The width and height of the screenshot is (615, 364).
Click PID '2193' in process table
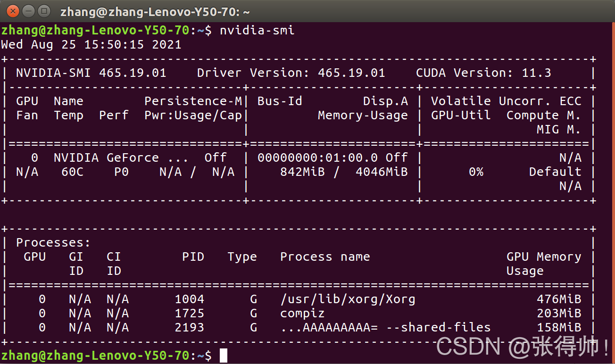pyautogui.click(x=189, y=328)
